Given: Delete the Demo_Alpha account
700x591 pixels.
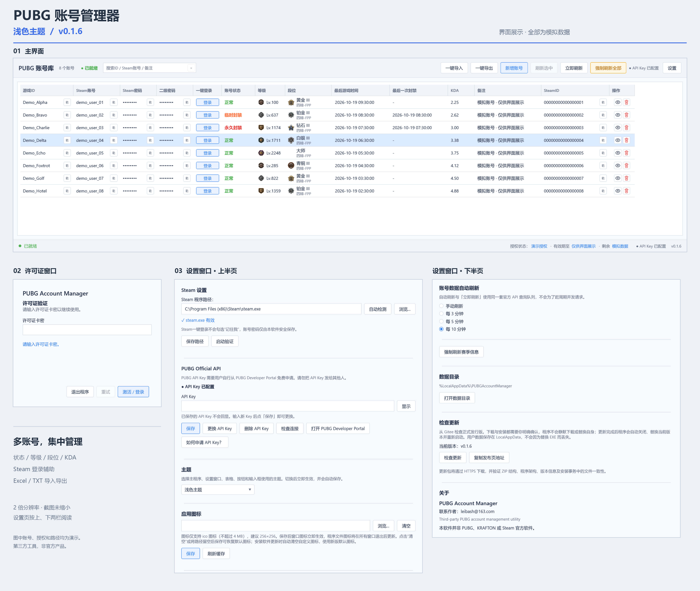Looking at the screenshot, I should coord(626,102).
